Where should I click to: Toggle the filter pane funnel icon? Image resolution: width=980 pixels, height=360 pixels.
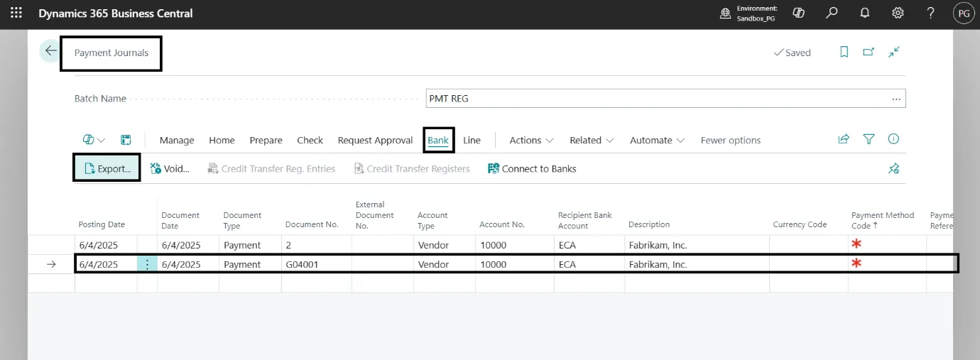pyautogui.click(x=869, y=140)
